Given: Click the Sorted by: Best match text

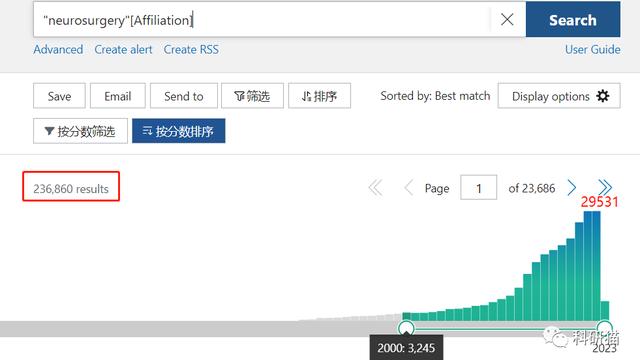Looking at the screenshot, I should 435,96.
